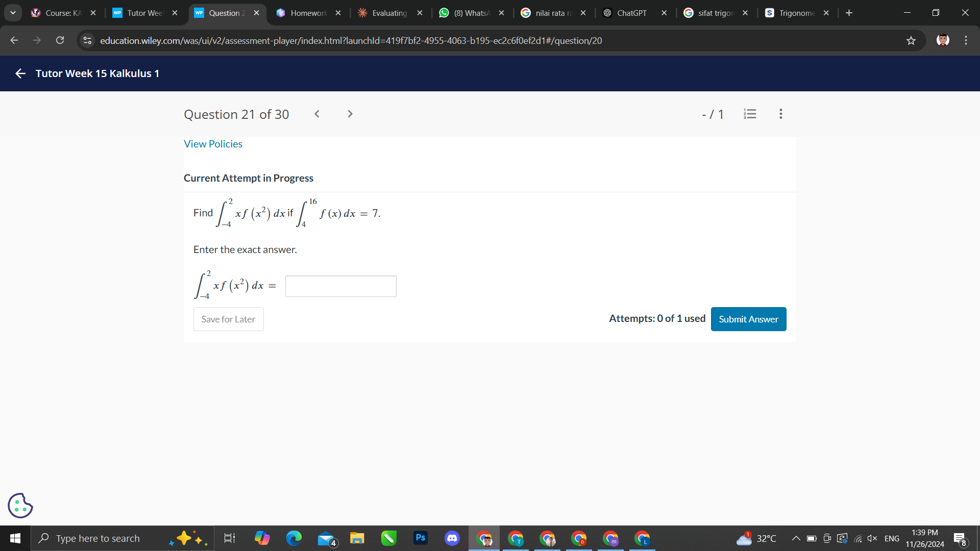This screenshot has height=551, width=980.
Task: Click the previous question navigation arrow
Action: (317, 113)
